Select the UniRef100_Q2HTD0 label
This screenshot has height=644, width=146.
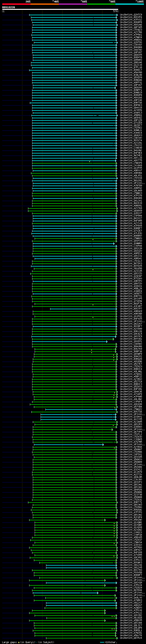pos(131,42)
